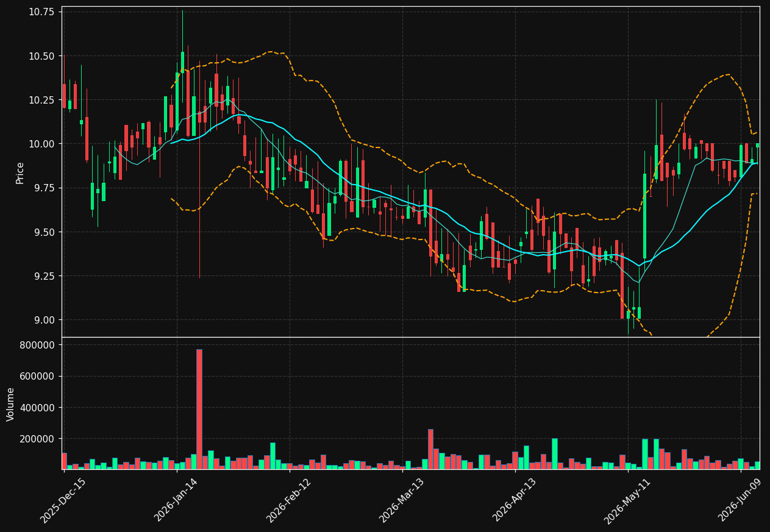Click the 2026-Mar-13 date label
Image resolution: width=770 pixels, height=532 pixels.
[x=401, y=500]
